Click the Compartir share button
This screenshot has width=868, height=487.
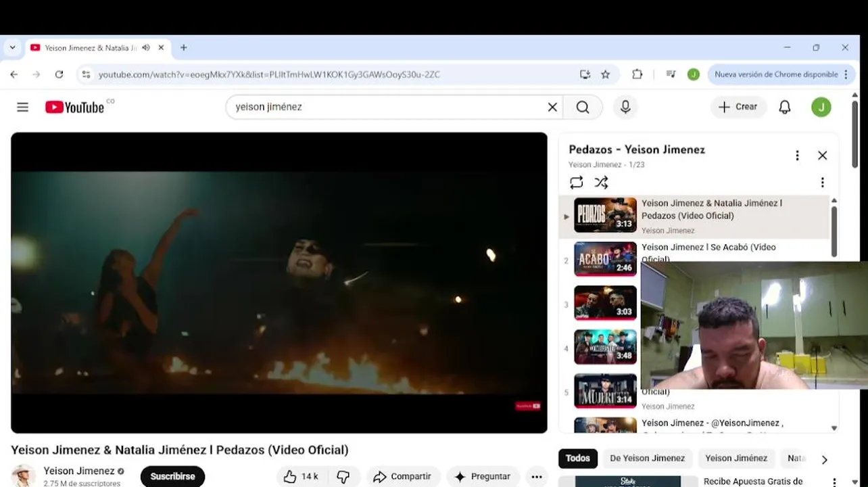(403, 477)
